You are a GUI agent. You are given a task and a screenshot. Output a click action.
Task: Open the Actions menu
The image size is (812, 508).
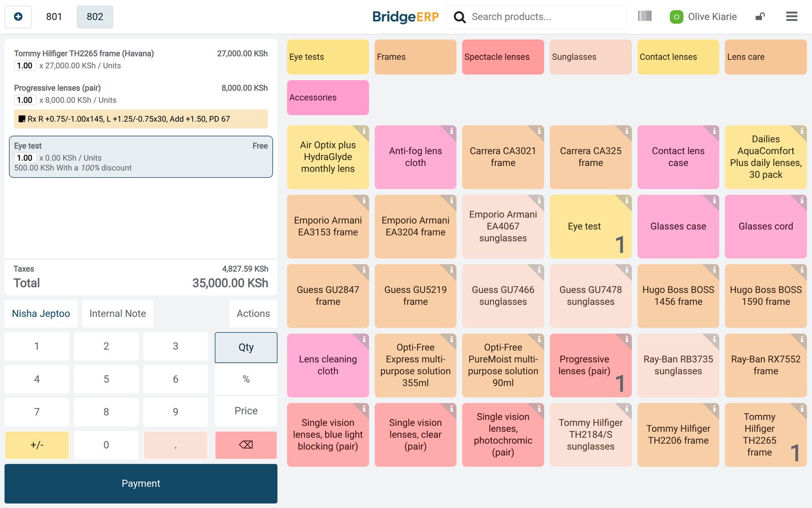[x=253, y=314]
